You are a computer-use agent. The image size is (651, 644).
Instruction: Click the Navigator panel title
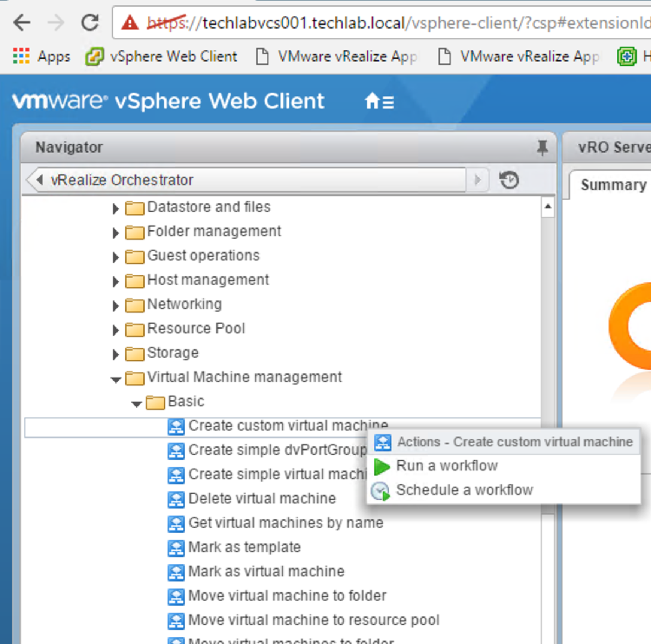[x=69, y=148]
